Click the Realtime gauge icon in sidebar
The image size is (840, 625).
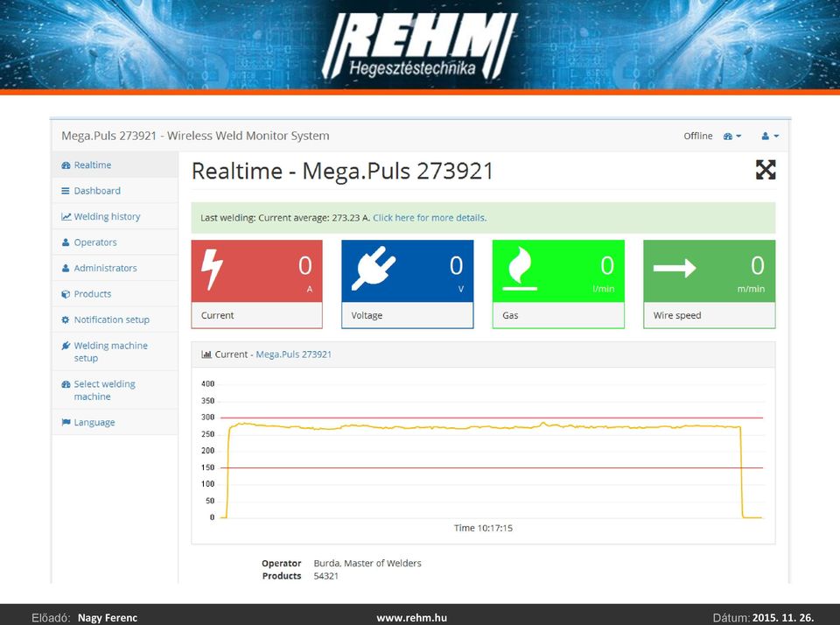click(66, 165)
